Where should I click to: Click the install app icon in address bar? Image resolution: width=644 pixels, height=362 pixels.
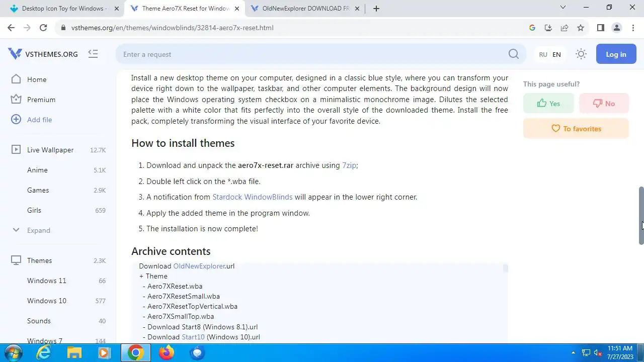[x=548, y=28]
